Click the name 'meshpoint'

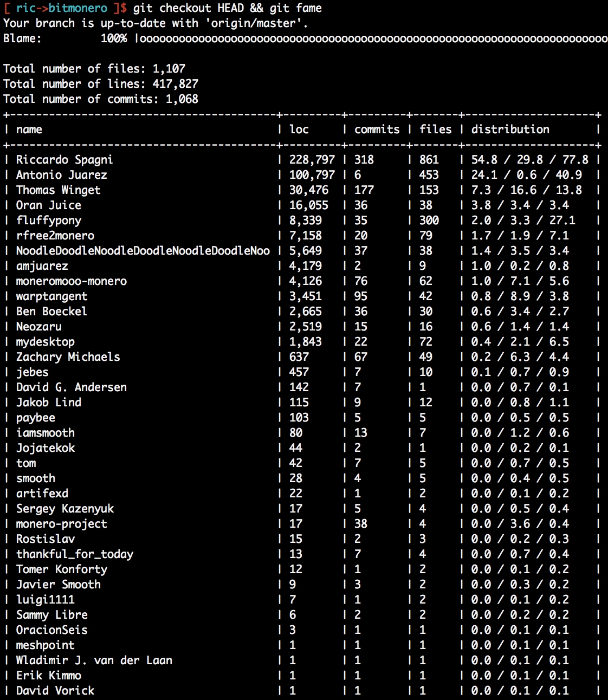click(46, 645)
